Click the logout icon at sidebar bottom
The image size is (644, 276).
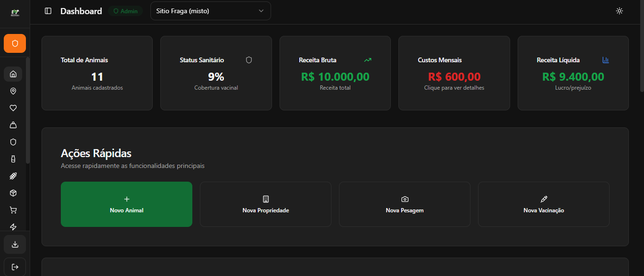[15, 267]
